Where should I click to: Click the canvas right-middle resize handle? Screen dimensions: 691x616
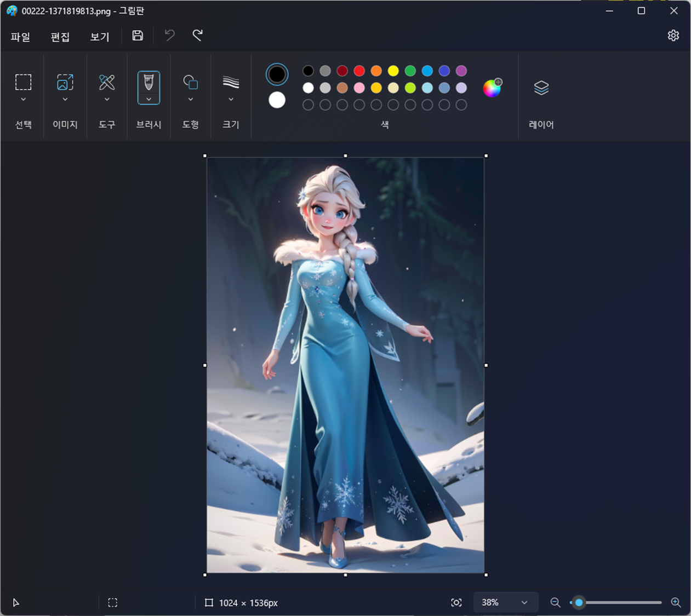(x=486, y=365)
